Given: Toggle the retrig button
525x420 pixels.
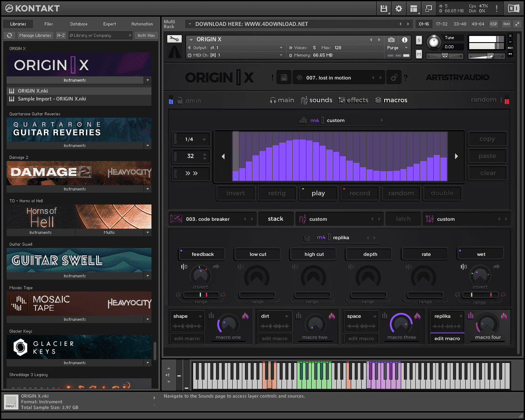Looking at the screenshot, I should [277, 193].
